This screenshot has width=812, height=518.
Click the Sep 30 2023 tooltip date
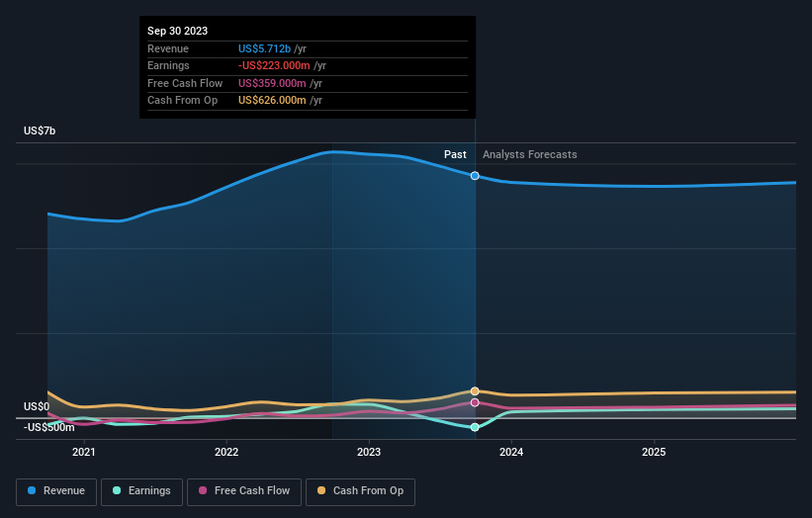click(x=178, y=31)
